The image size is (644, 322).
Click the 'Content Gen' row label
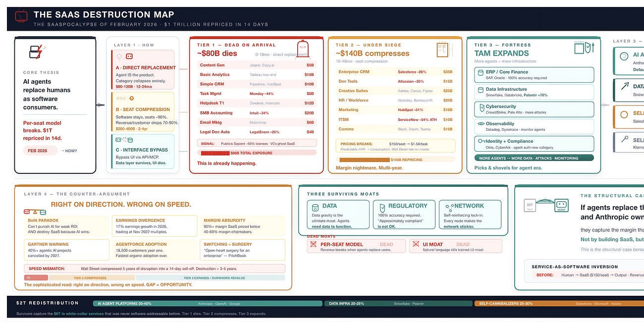click(x=212, y=65)
